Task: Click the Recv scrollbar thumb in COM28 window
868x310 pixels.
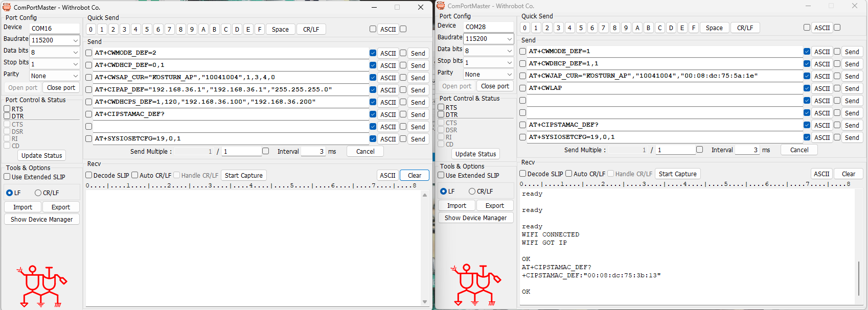Action: [x=859, y=278]
